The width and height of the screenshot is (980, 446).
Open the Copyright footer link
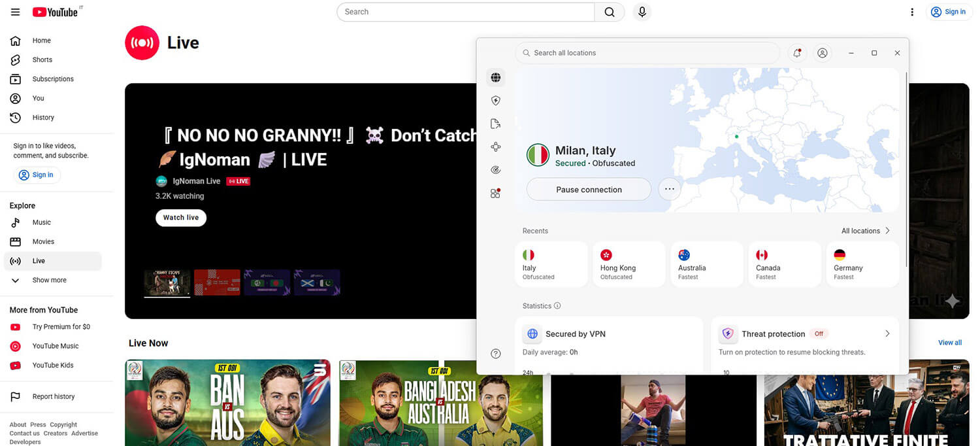pos(63,424)
